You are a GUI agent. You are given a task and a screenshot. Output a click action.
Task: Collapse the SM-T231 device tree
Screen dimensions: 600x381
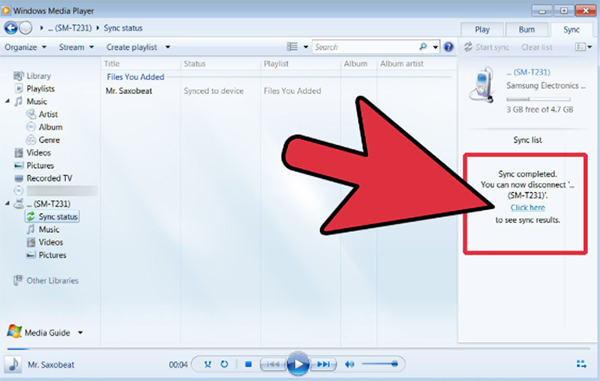click(7, 204)
